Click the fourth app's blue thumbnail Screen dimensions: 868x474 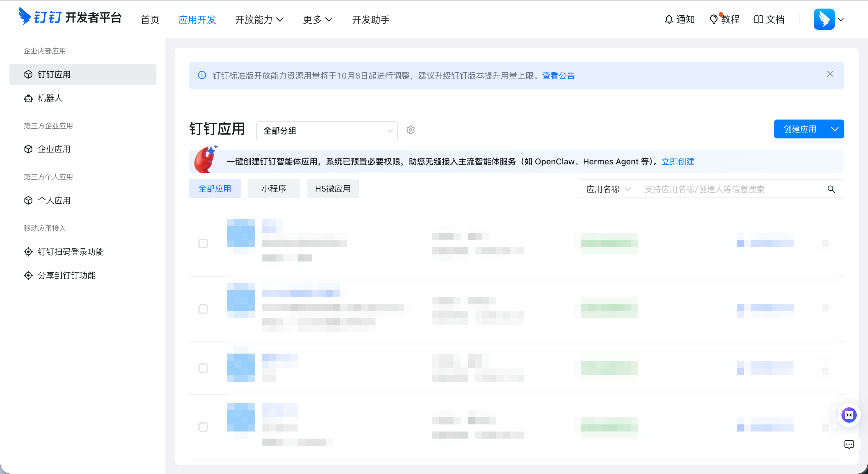[241, 417]
